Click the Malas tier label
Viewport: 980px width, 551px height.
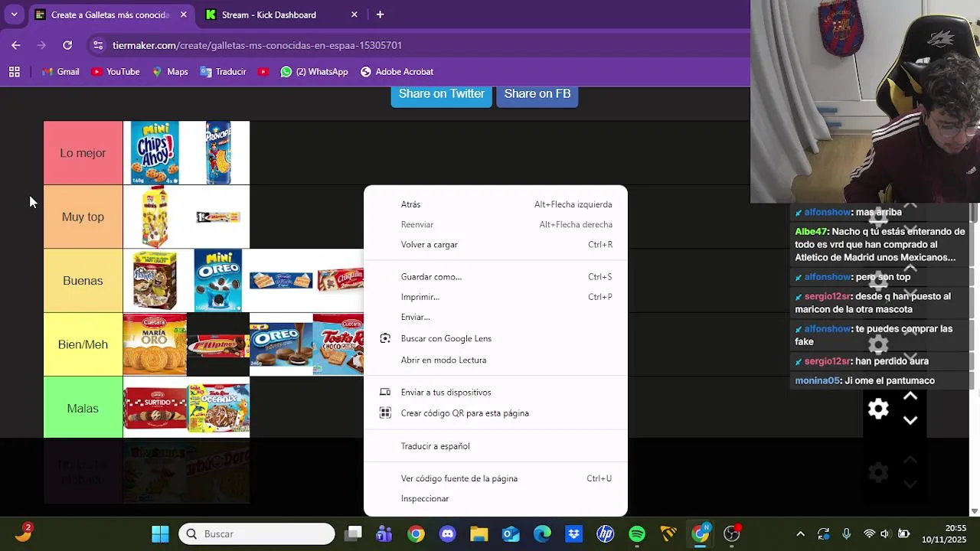pyautogui.click(x=83, y=409)
